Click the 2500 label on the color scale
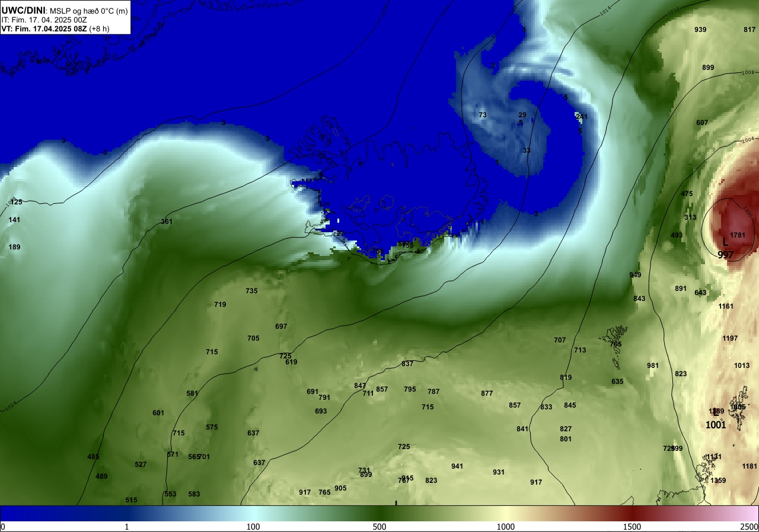759x532 pixels. click(749, 527)
